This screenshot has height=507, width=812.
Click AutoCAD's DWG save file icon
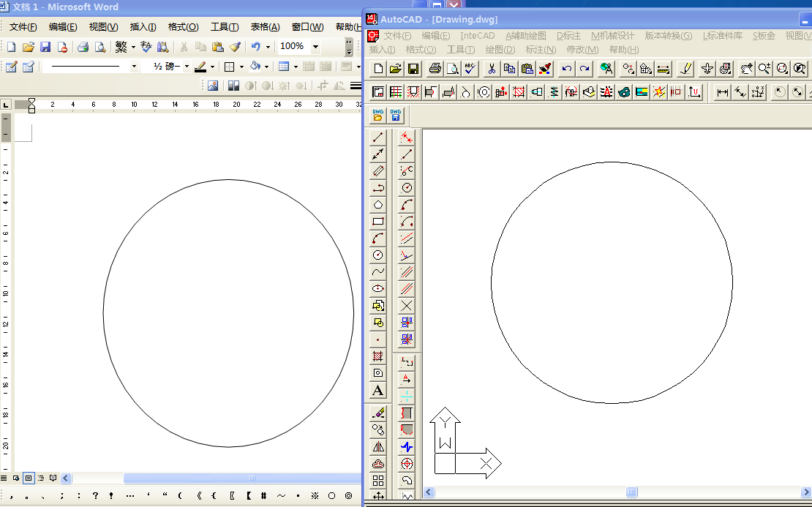(x=396, y=115)
